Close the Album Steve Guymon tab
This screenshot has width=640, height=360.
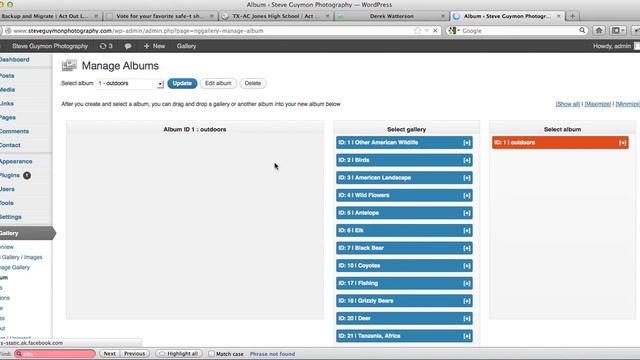pos(558,16)
